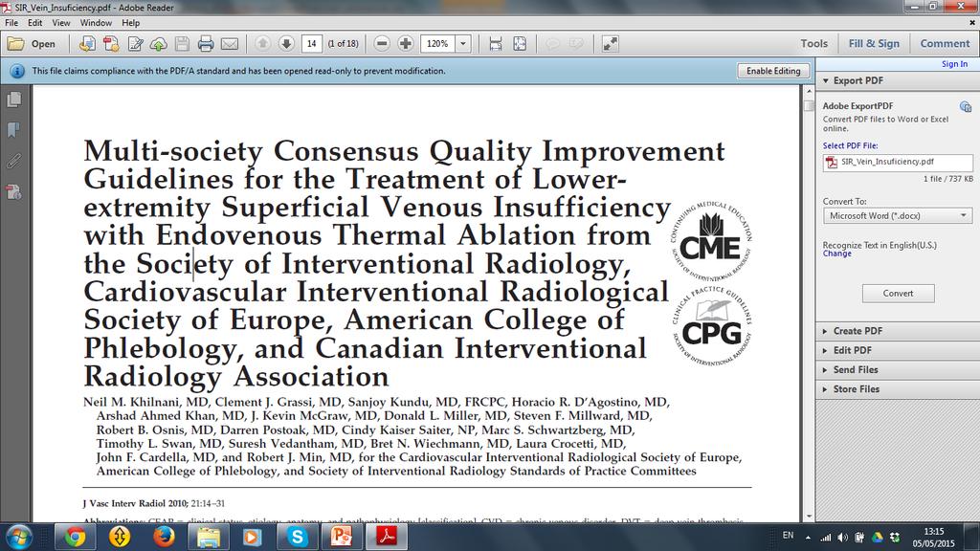This screenshot has width=980, height=551.
Task: Open the Window menu
Action: click(96, 23)
